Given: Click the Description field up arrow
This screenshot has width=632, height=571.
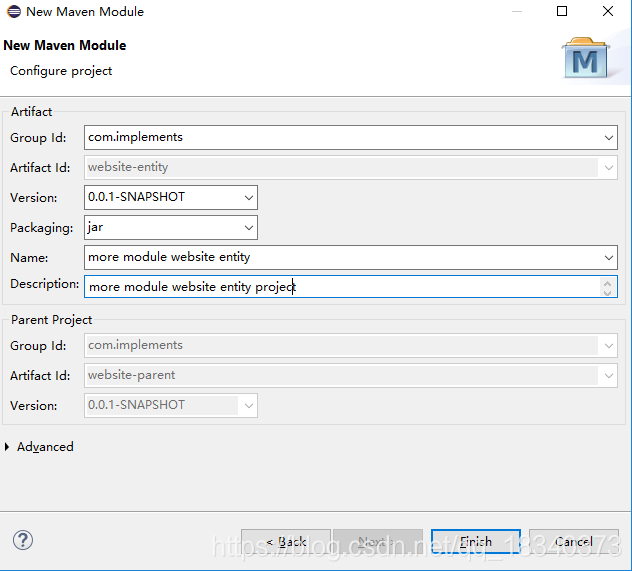Looking at the screenshot, I should coord(607,282).
